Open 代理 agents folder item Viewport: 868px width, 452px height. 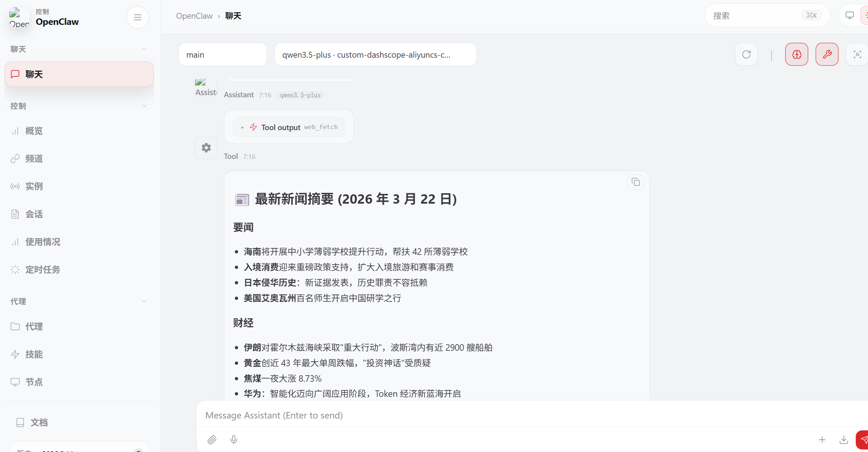[79, 327]
